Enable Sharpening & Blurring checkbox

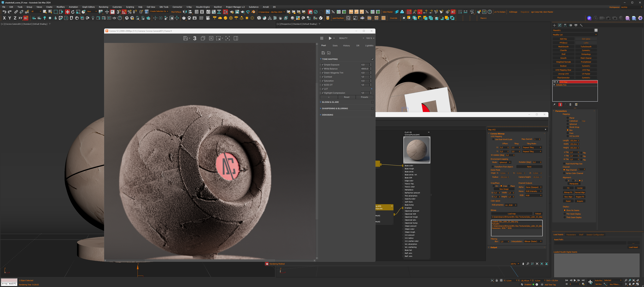(x=372, y=109)
